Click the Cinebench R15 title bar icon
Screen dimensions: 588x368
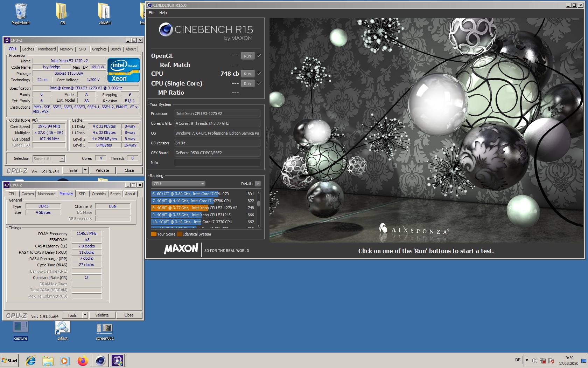[150, 5]
